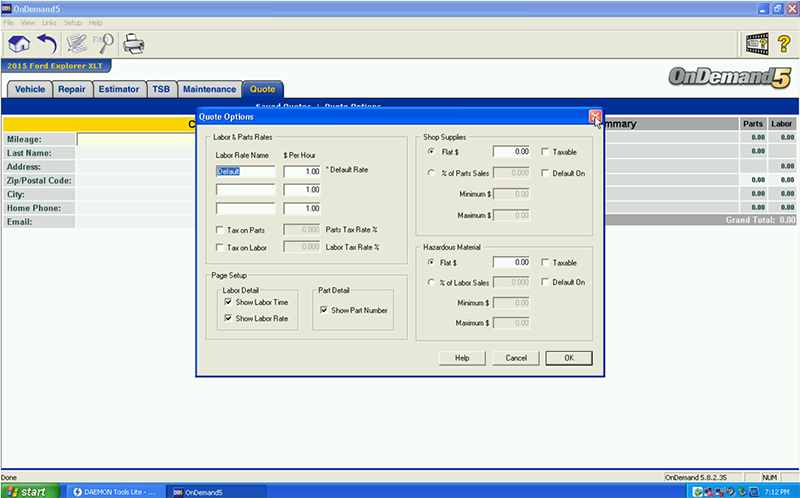The image size is (800, 498).
Task: Click the third $ Per Hour field
Action: (302, 208)
